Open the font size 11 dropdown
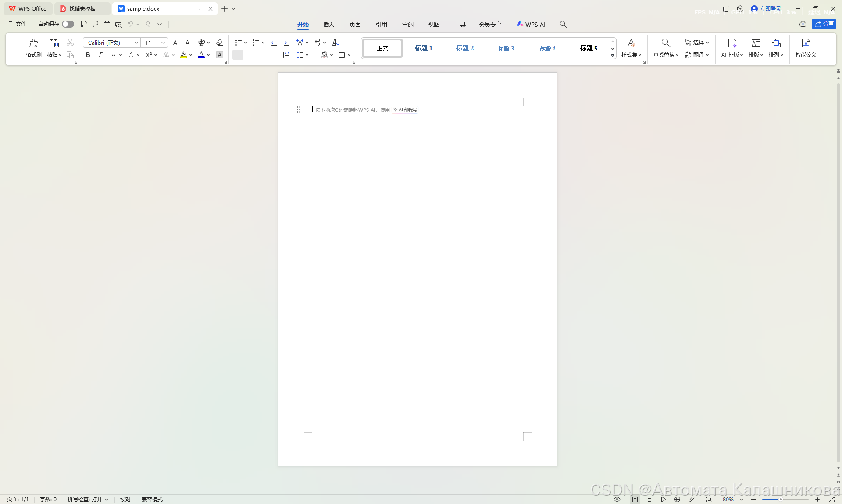842x504 pixels. [x=163, y=43]
